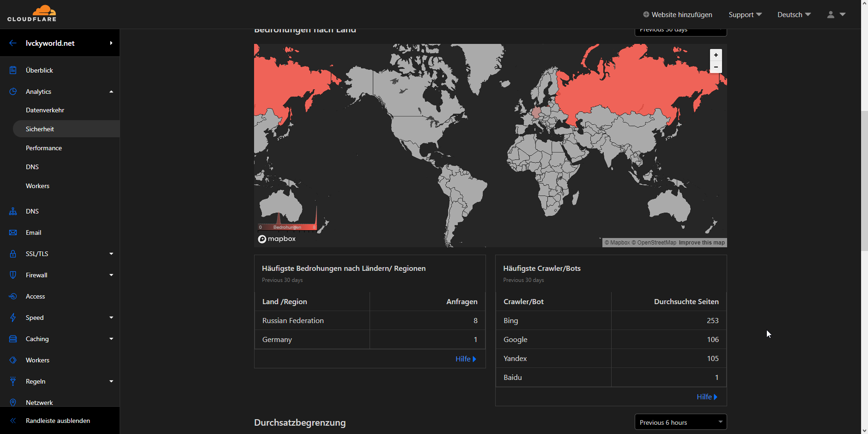
Task: Collapse the Analytics section
Action: click(111, 92)
